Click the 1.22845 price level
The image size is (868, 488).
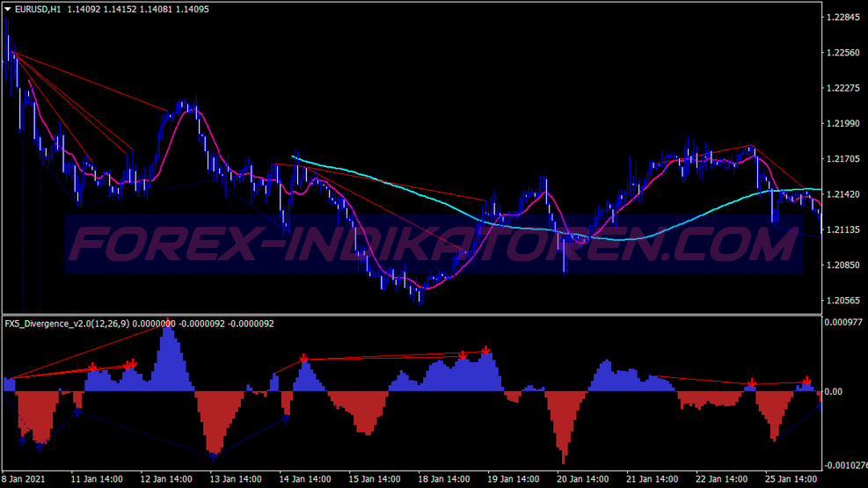(843, 18)
